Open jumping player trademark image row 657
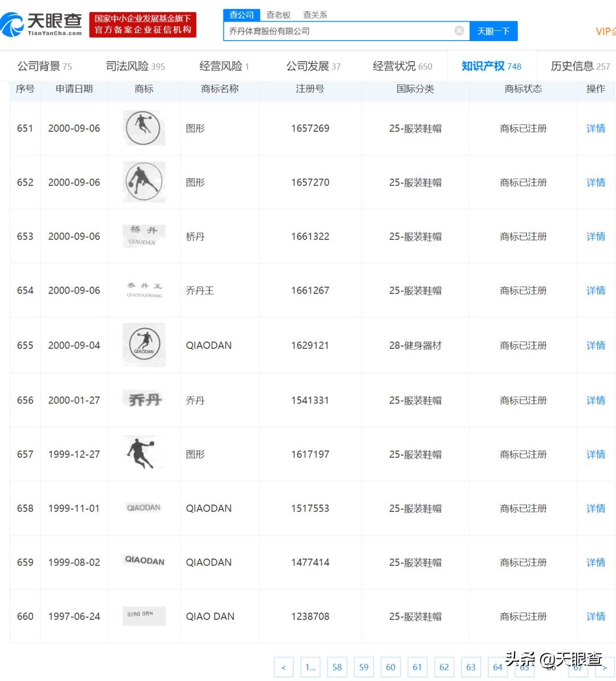Viewport: 616px width, 681px height. (144, 453)
